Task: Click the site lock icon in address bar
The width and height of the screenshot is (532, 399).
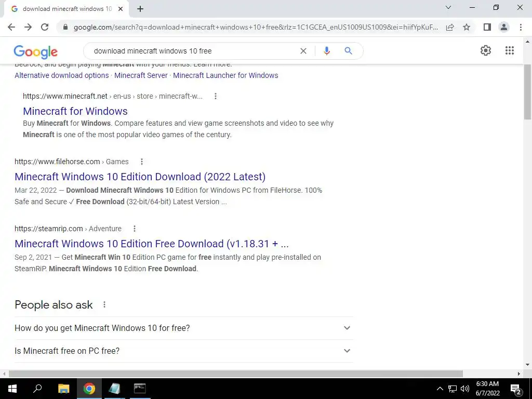Action: (x=65, y=27)
